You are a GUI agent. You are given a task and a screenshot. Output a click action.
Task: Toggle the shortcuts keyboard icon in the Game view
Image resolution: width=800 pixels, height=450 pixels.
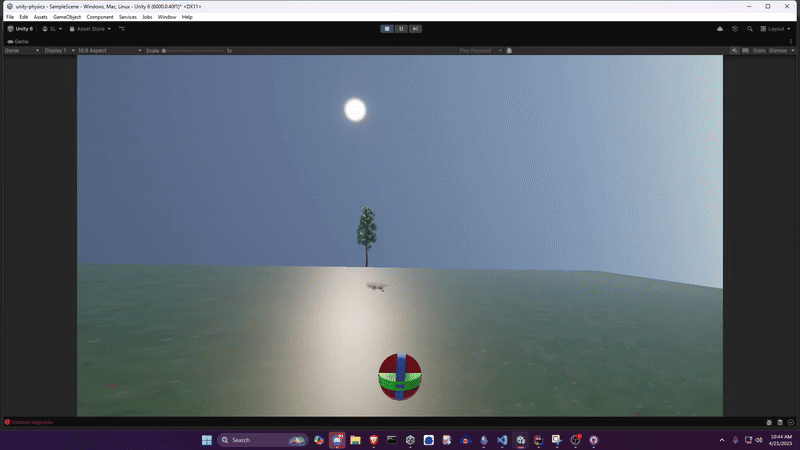point(745,51)
